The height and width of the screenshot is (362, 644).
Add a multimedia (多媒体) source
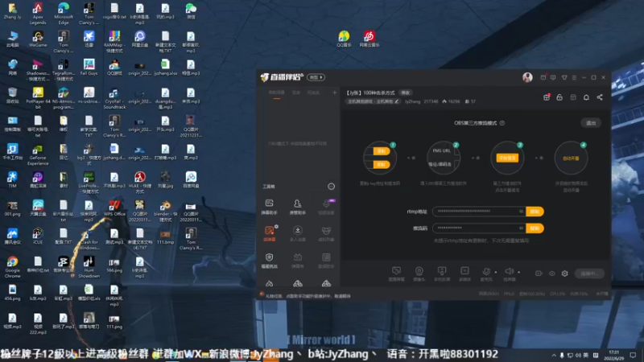464,274
